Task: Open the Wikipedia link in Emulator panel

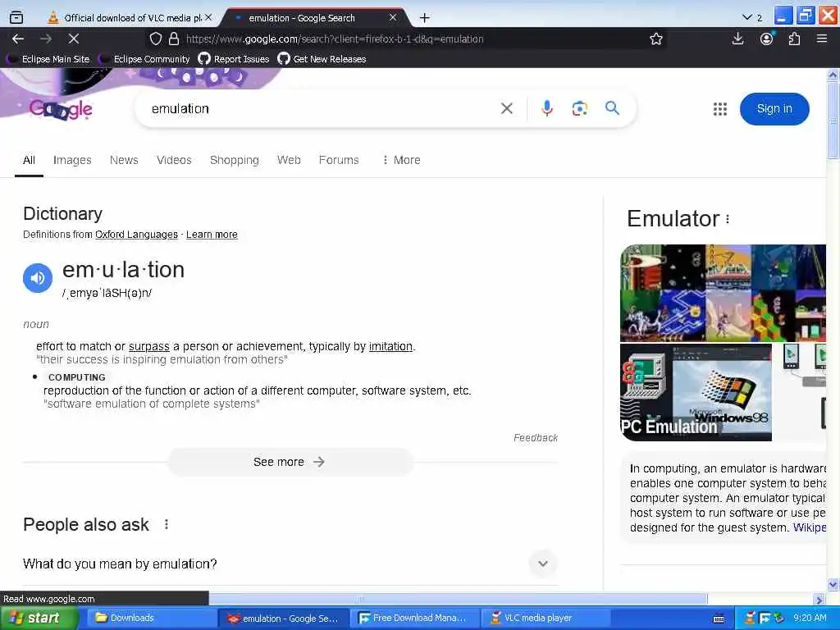Action: pyautogui.click(x=810, y=527)
